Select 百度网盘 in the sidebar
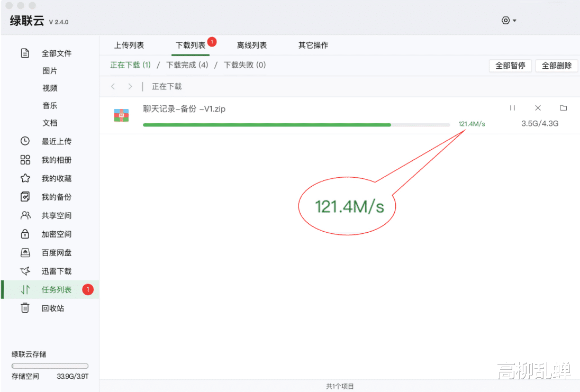580x392 pixels. [57, 252]
